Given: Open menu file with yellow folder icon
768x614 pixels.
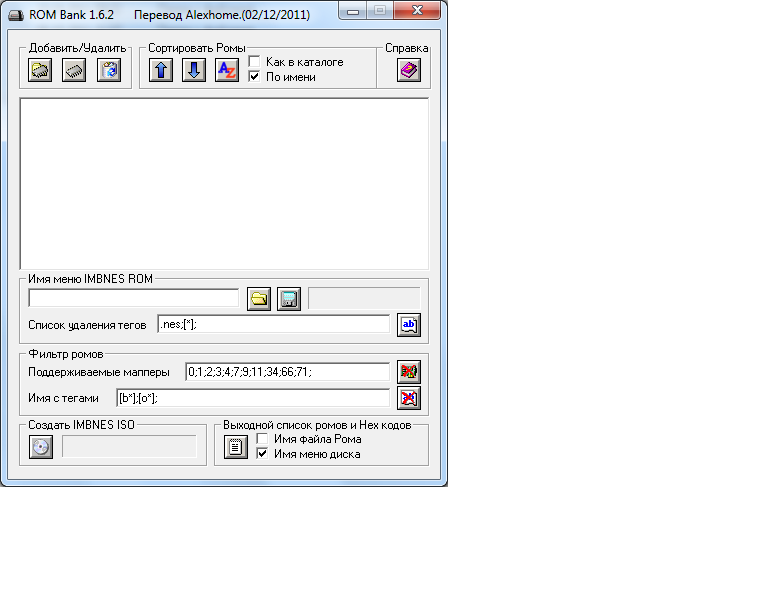Looking at the screenshot, I should (259, 299).
